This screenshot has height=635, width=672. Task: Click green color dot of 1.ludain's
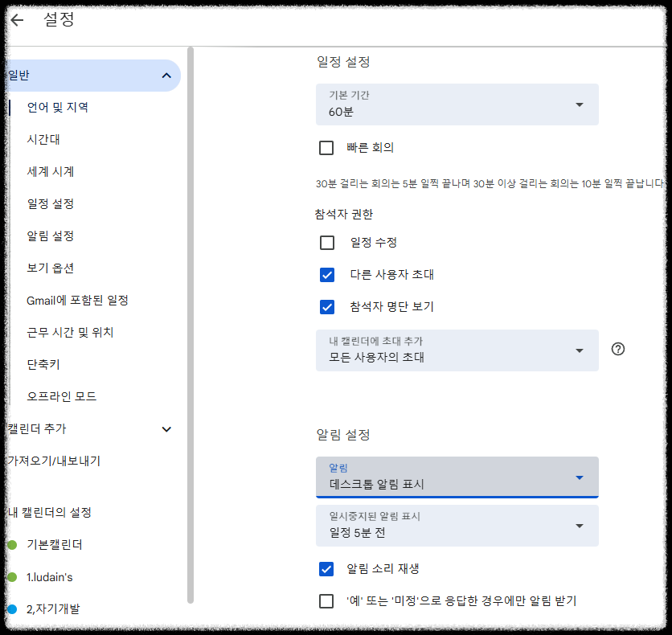(x=12, y=577)
